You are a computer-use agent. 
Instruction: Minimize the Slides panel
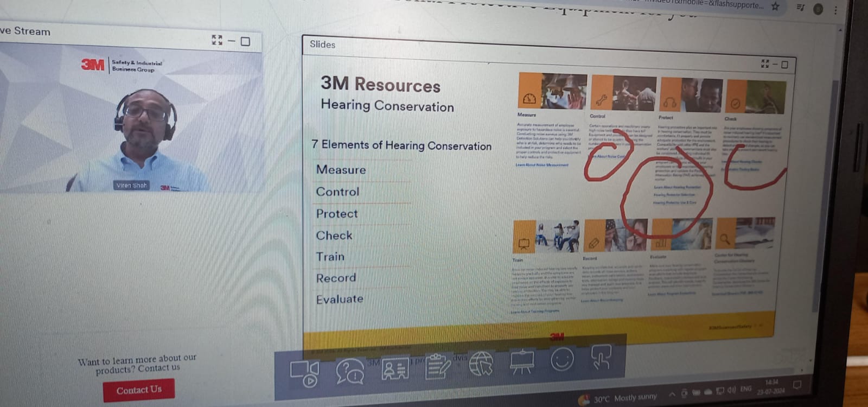775,64
